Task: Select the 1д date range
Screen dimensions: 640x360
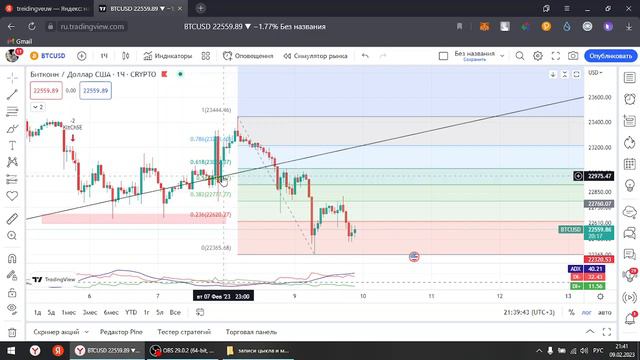Action: [x=38, y=312]
